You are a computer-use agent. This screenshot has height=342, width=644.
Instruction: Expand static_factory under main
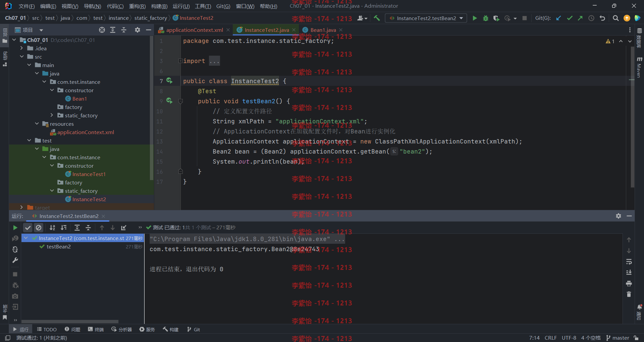(x=52, y=115)
